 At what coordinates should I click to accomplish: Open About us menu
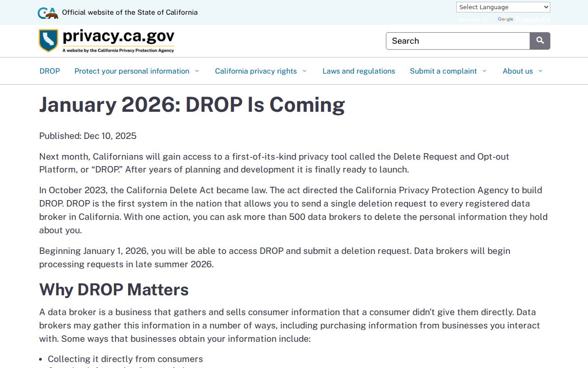(x=518, y=71)
